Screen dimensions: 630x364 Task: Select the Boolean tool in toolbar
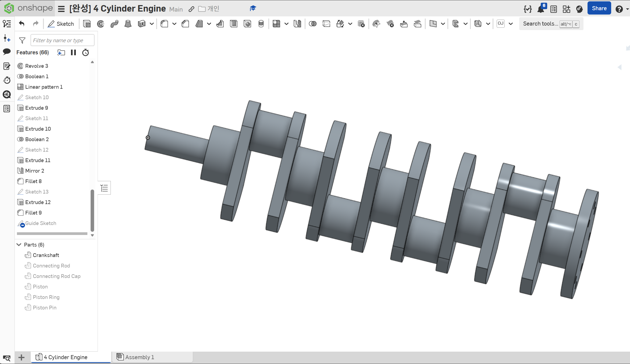coord(312,24)
